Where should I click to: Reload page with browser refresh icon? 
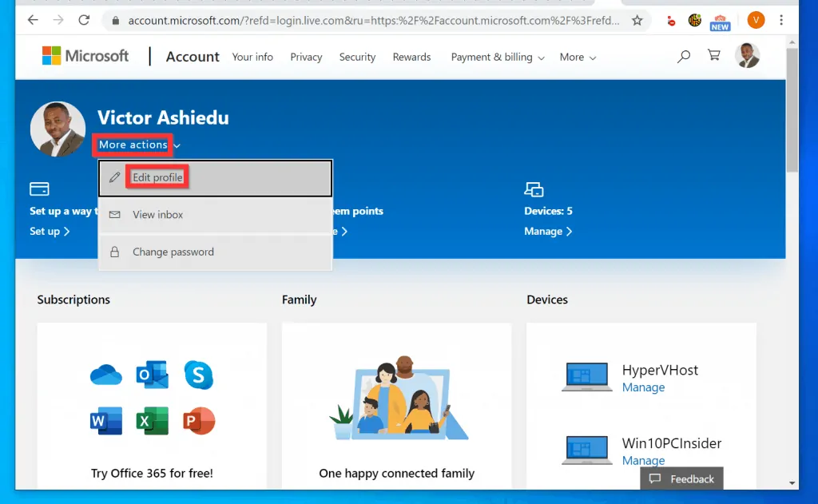click(x=84, y=21)
